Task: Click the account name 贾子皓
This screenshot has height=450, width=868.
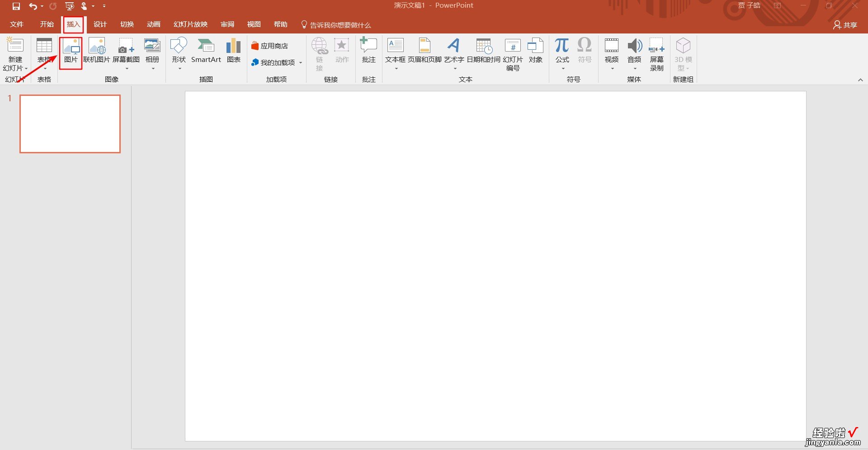Action: (749, 5)
